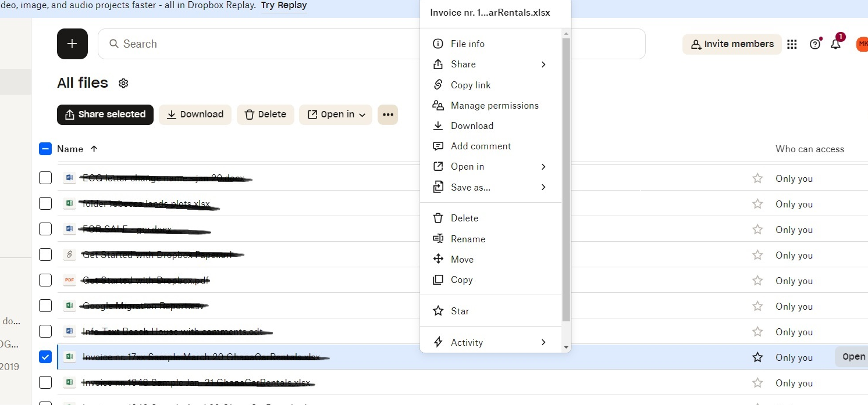Choose Manage permissions in context menu

pyautogui.click(x=494, y=105)
